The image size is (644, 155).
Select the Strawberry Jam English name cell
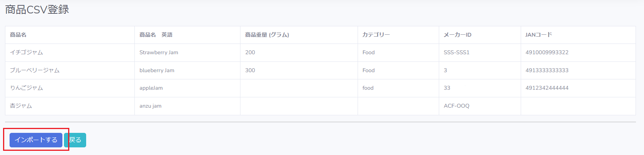[159, 53]
